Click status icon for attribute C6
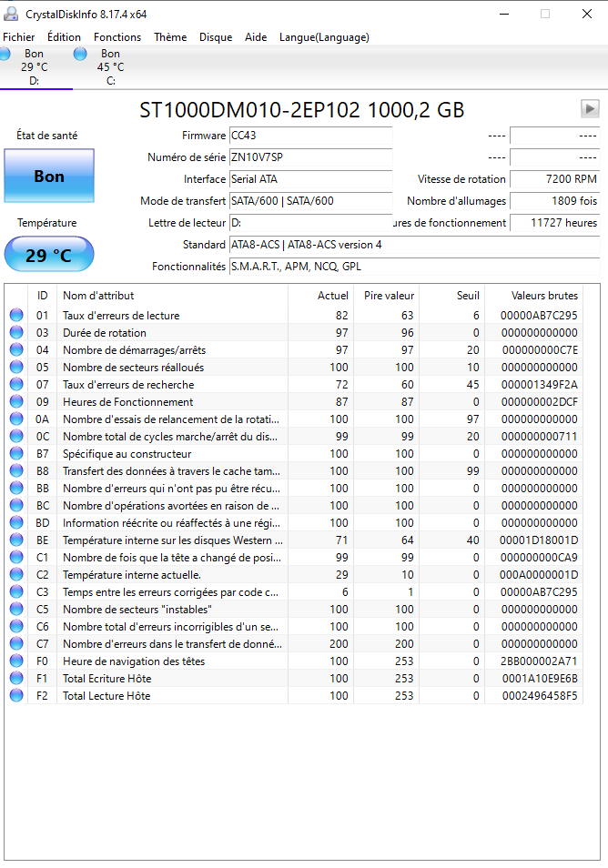Screen dimensions: 608x868 16,626
